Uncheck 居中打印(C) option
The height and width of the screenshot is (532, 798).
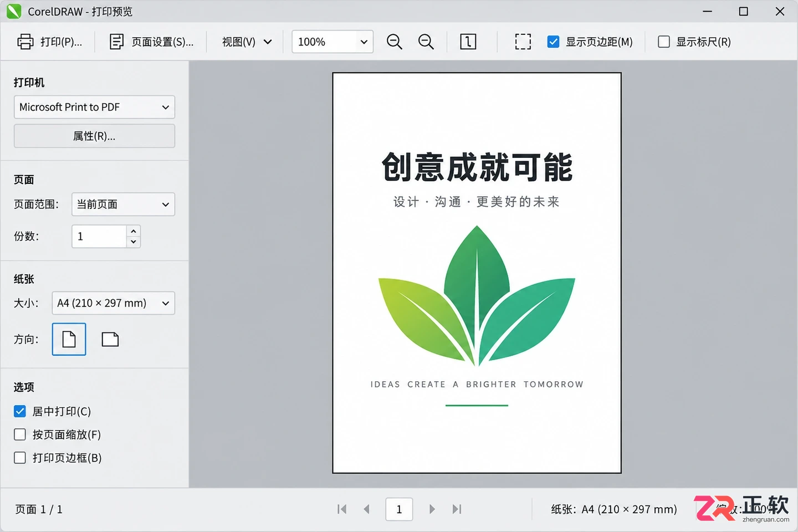click(x=20, y=411)
